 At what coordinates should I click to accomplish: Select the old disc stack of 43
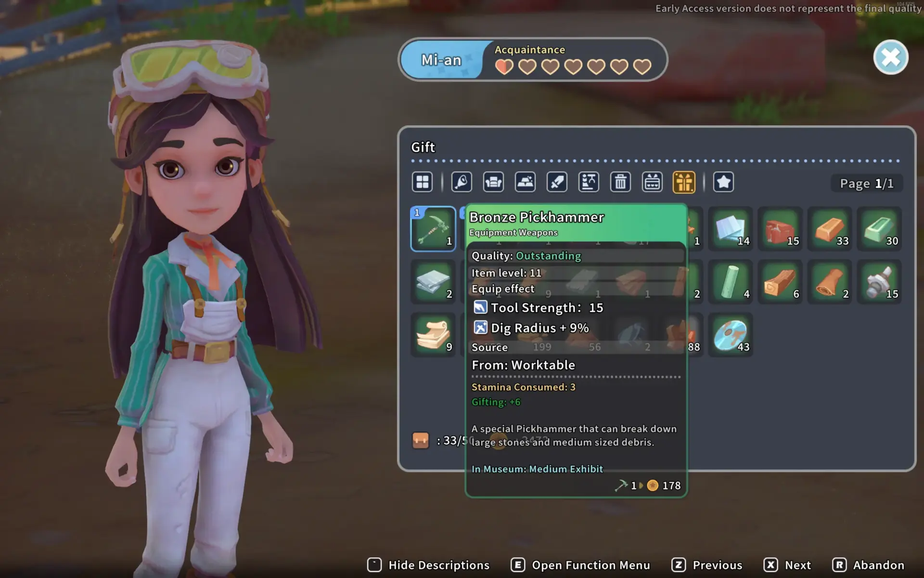731,335
